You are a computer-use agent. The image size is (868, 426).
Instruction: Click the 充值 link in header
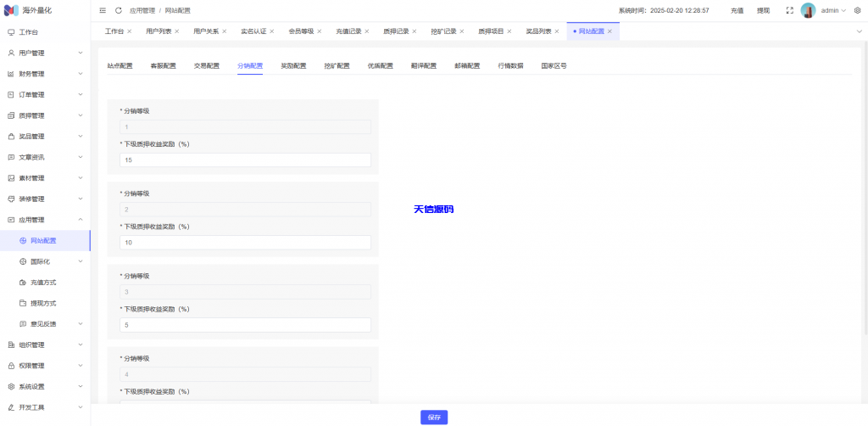(x=737, y=10)
